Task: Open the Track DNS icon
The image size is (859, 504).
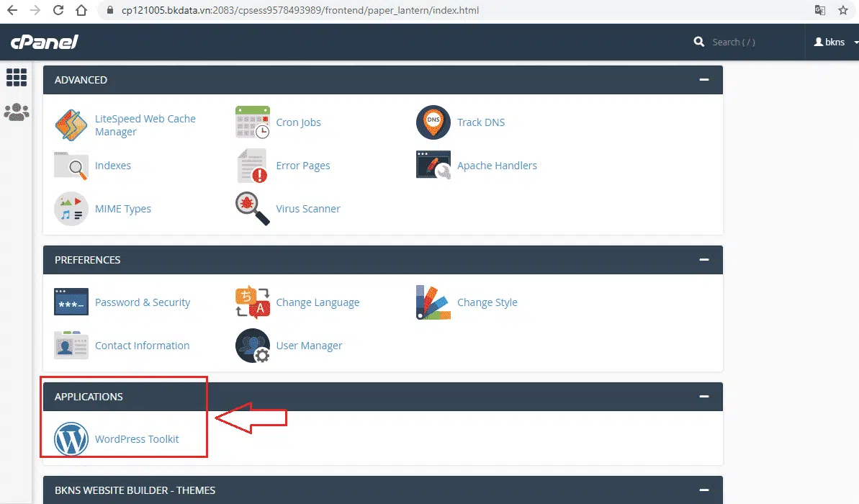Action: (x=433, y=122)
